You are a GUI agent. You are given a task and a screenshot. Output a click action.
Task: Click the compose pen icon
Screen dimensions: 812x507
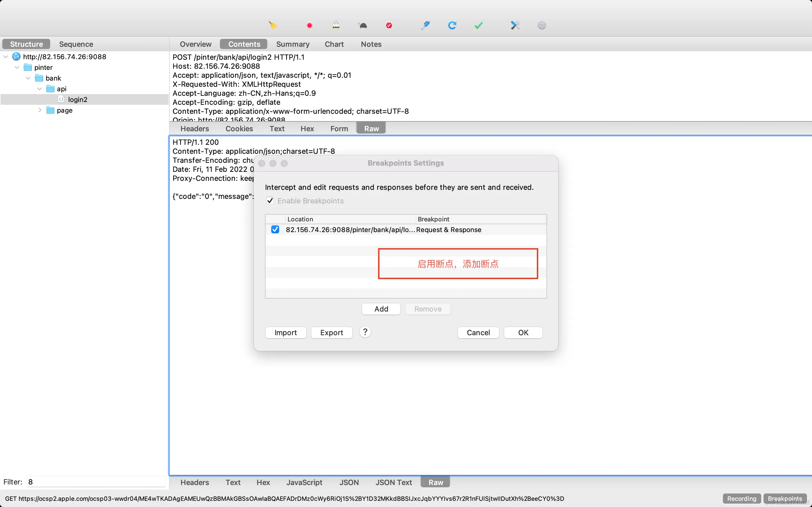click(425, 25)
